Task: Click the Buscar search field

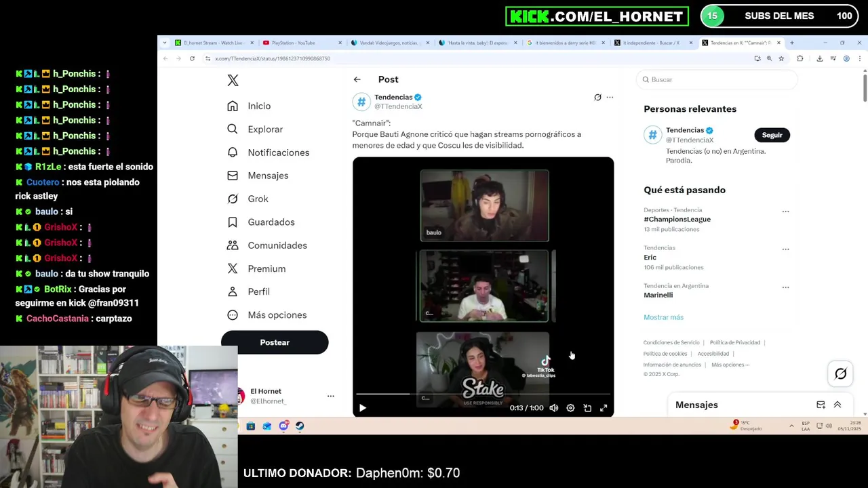Action: pyautogui.click(x=717, y=79)
